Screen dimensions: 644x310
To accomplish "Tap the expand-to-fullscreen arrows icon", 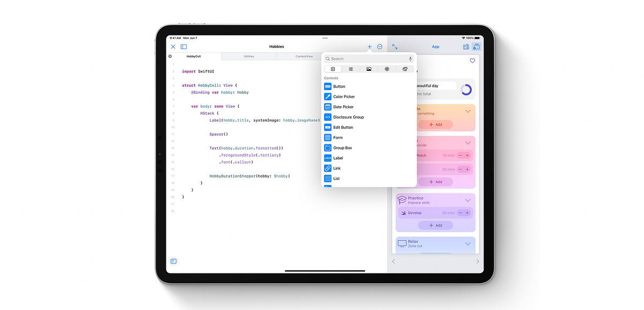I will point(394,47).
